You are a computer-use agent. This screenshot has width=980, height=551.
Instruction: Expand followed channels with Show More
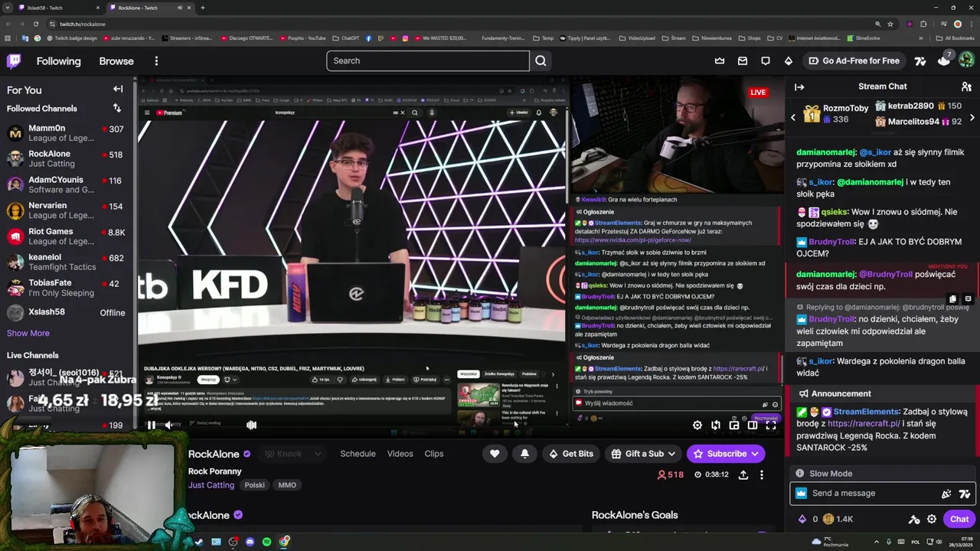click(x=28, y=333)
